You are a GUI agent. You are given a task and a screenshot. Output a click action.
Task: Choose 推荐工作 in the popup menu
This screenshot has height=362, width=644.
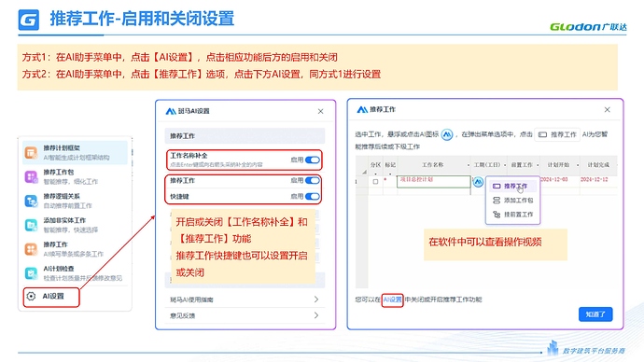pyautogui.click(x=512, y=186)
